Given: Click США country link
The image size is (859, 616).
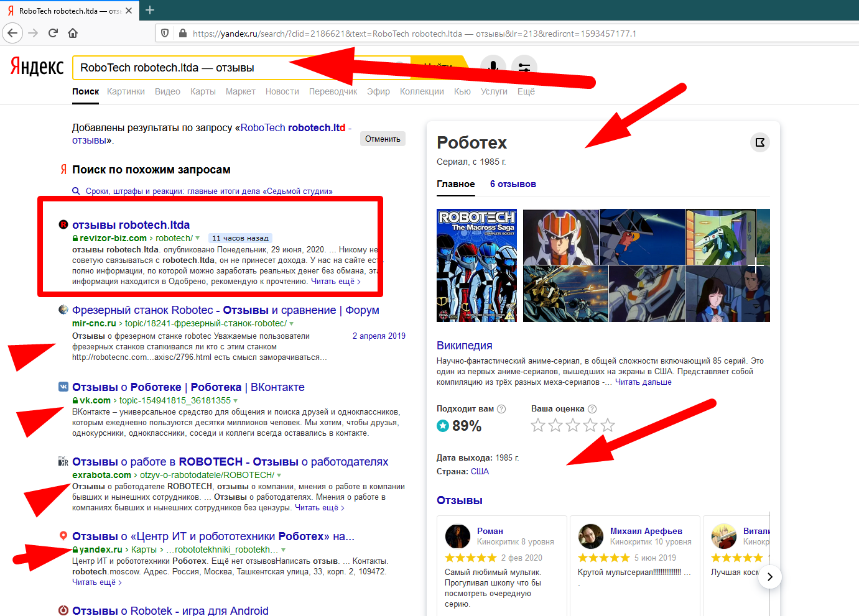Looking at the screenshot, I should tap(480, 472).
